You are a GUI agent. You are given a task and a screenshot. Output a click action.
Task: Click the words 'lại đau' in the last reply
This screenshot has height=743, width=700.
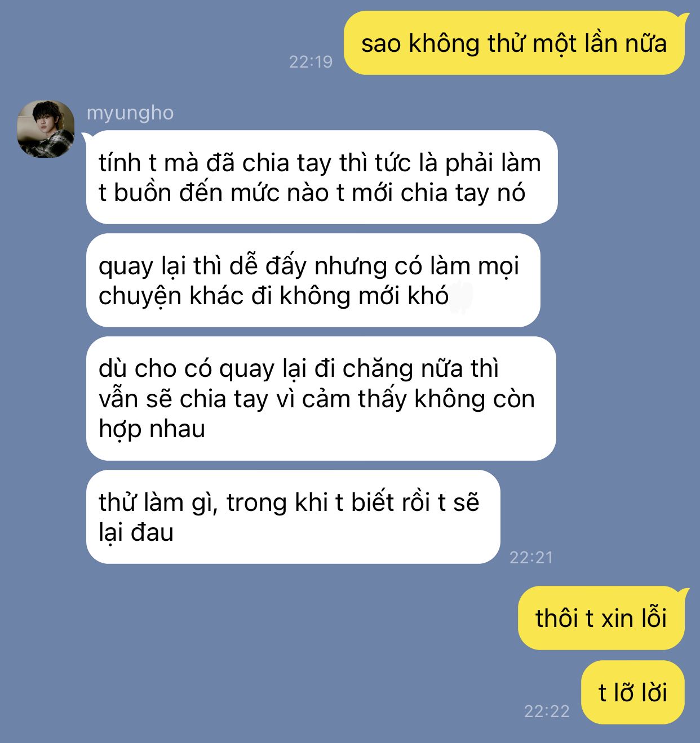tap(136, 532)
